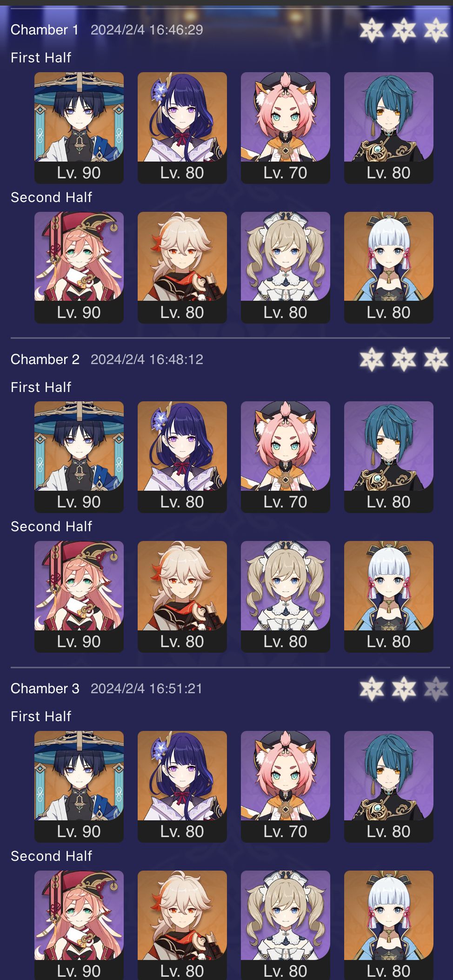This screenshot has width=453, height=980.
Task: Click the Chamber 2 heading label
Action: click(45, 359)
